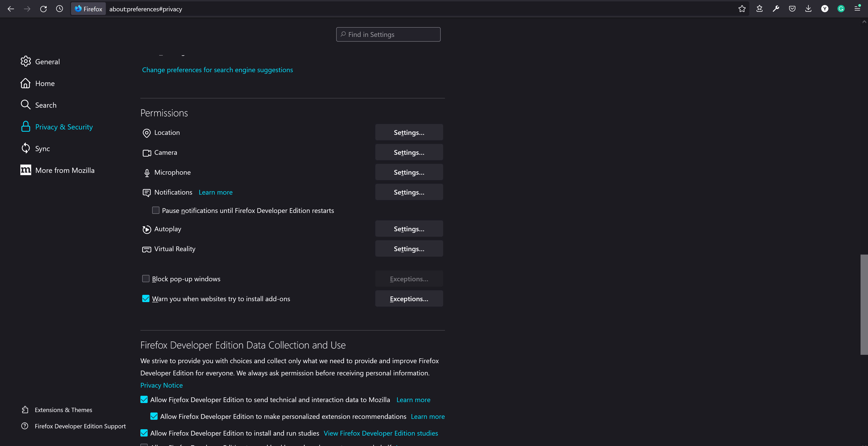Screen dimensions: 868x446
Task: Open add-ons warning Exceptions button
Action: (409, 298)
